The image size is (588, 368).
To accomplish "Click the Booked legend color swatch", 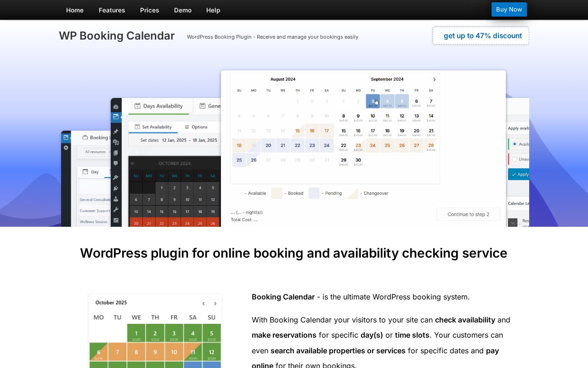I will (277, 193).
